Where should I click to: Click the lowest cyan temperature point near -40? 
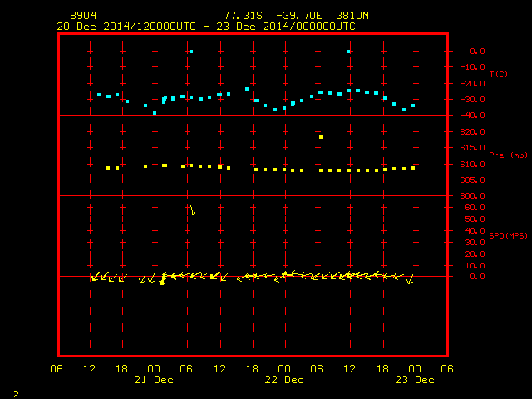(155, 113)
